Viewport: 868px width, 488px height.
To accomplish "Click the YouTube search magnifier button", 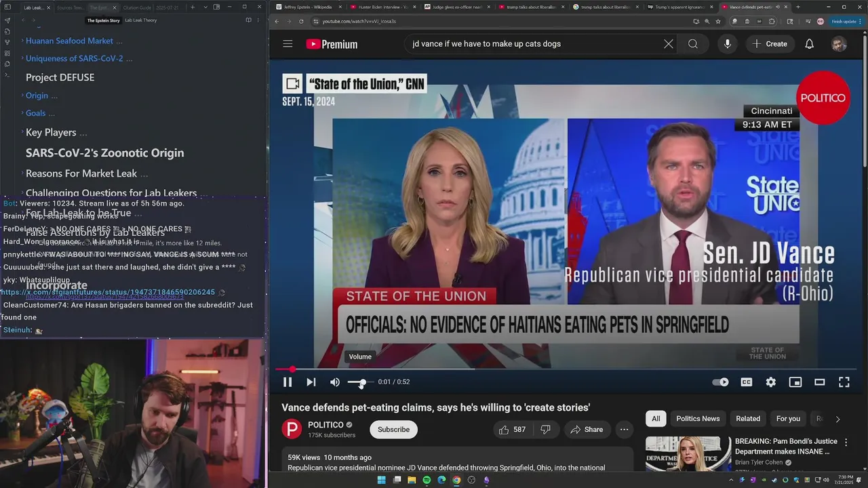I will (x=693, y=44).
